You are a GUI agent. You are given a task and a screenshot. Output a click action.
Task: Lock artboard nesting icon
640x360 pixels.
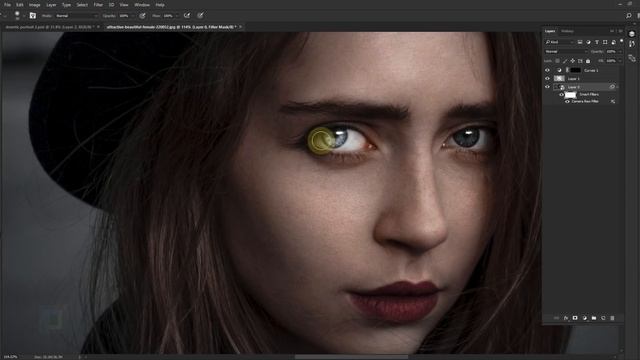580,61
